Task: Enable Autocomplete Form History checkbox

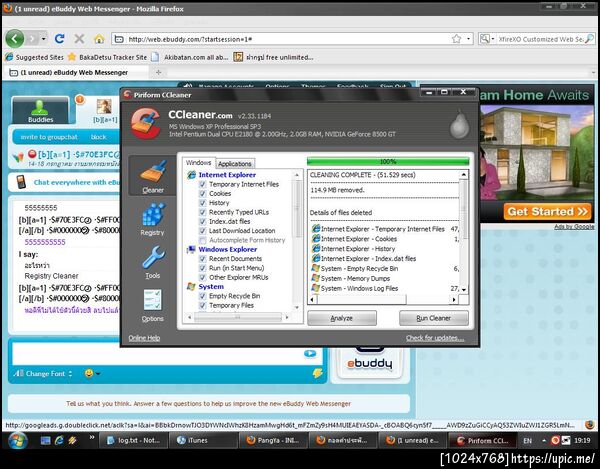Action: pos(203,240)
